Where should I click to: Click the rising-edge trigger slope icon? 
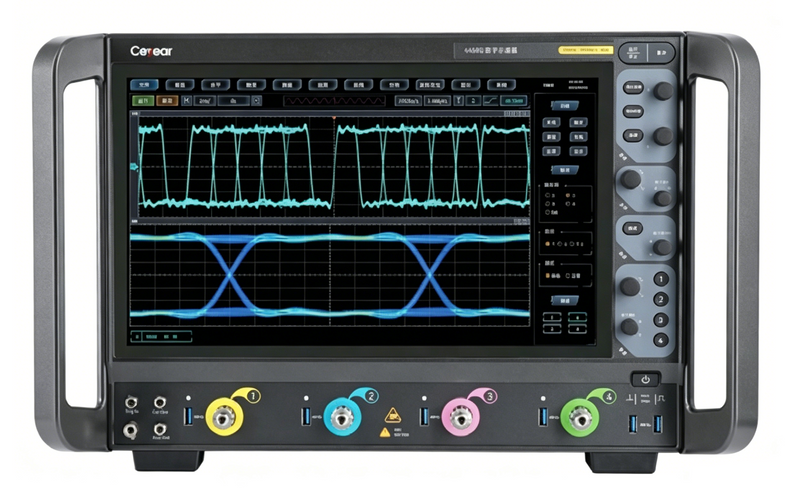click(x=490, y=101)
